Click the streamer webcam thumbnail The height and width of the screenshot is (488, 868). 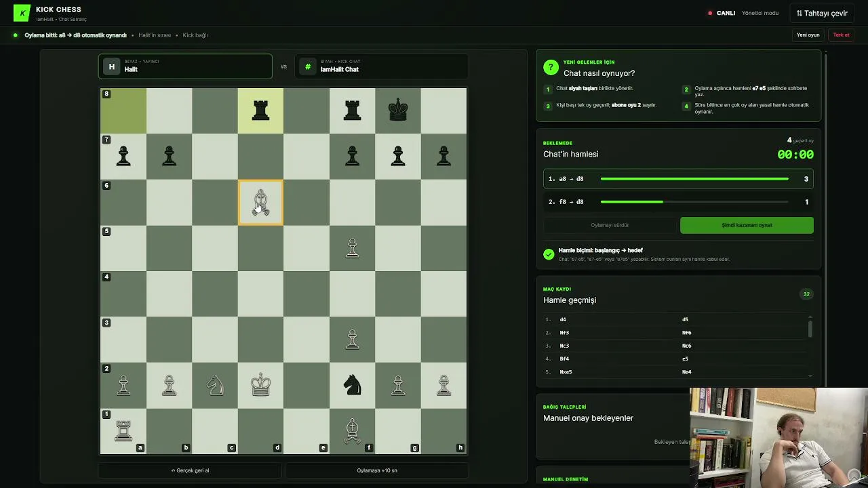[778, 438]
